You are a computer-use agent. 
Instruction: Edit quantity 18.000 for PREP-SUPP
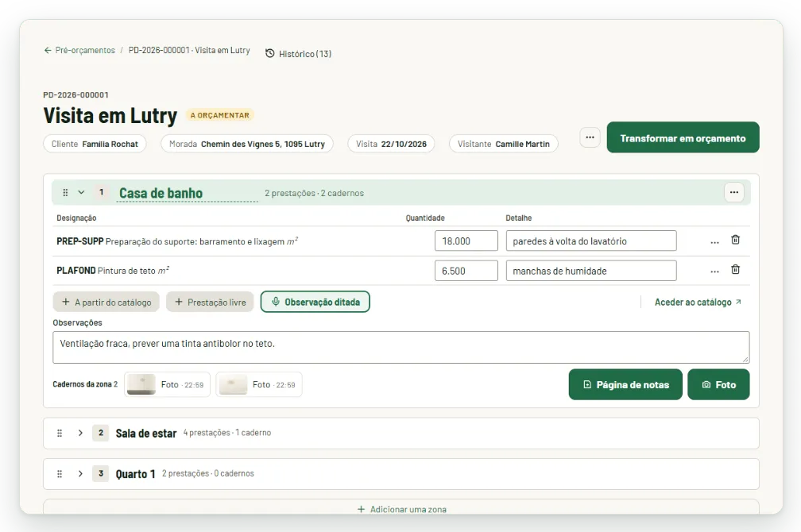[466, 241]
